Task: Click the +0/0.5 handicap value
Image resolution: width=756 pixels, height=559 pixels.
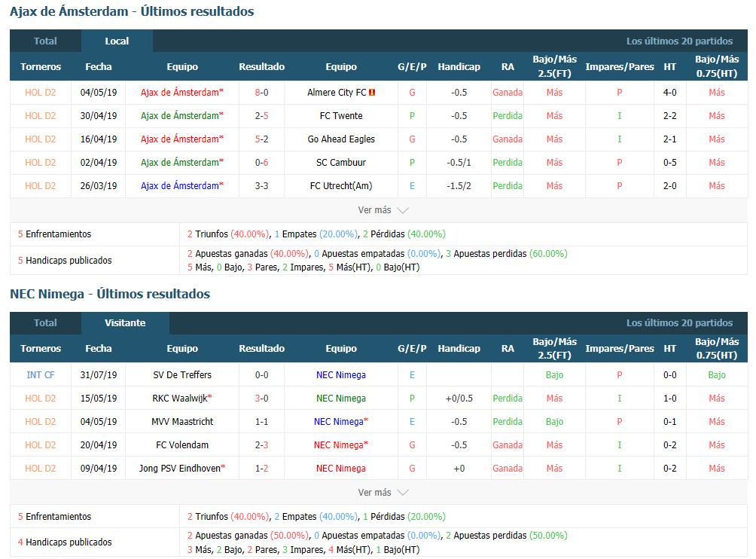Action: click(x=459, y=399)
